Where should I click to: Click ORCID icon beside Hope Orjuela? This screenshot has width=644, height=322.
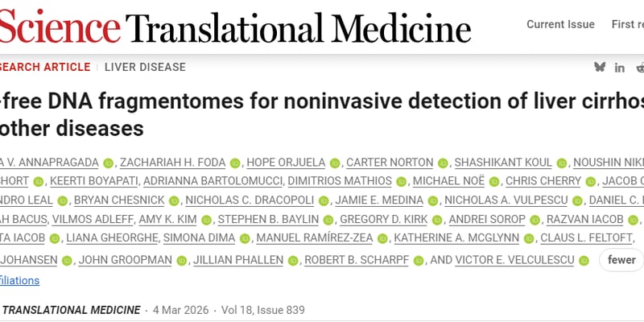tap(335, 163)
